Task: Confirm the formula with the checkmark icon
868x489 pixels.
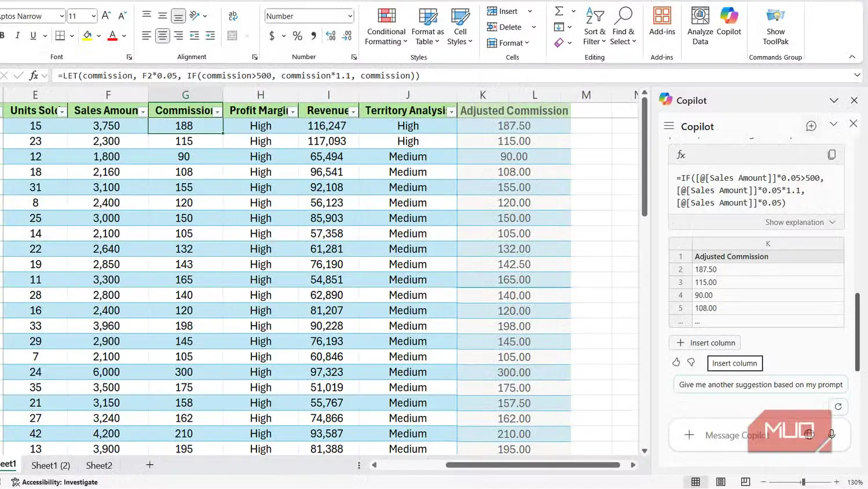Action: pyautogui.click(x=19, y=75)
